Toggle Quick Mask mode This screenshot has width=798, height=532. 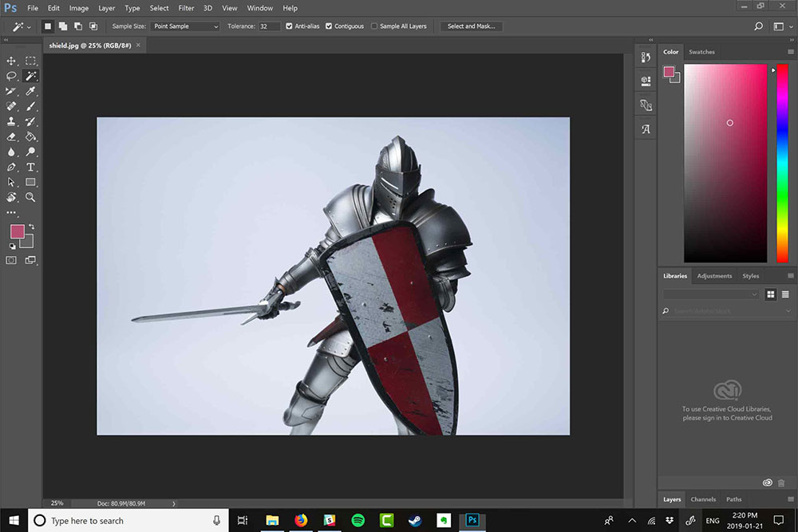(x=11, y=260)
